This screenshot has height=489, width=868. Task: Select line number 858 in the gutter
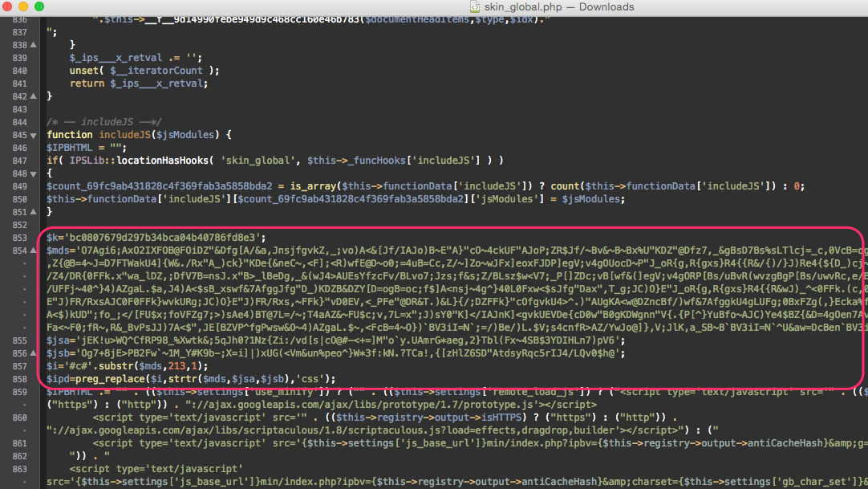(19, 379)
